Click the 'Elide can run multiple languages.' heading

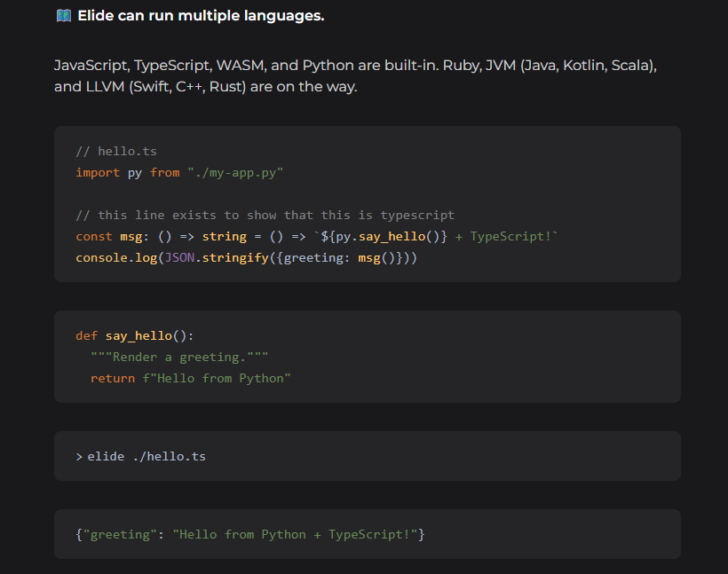point(201,16)
